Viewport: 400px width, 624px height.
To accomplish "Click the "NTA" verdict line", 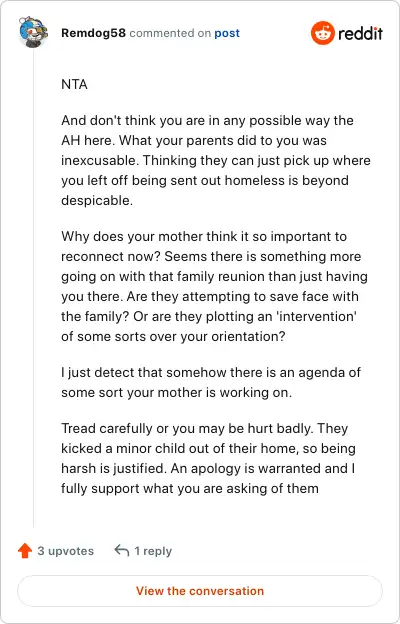I will [x=74, y=84].
